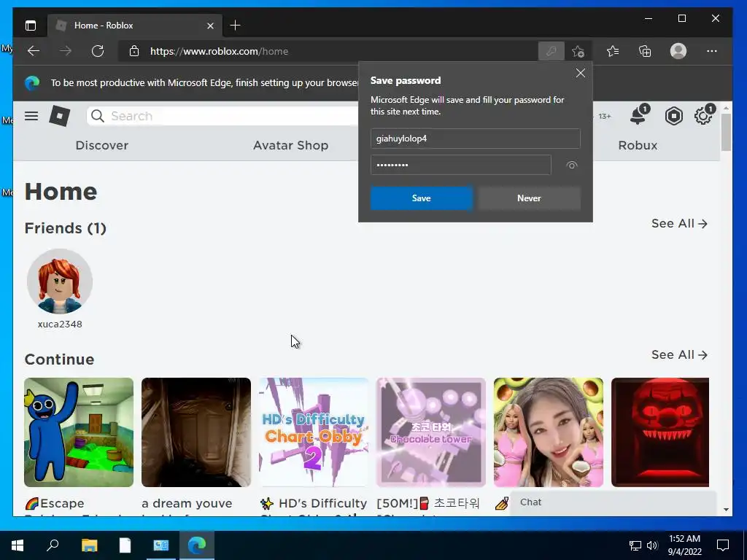This screenshot has height=560, width=747.
Task: Open the Windows notification center
Action: 723,545
